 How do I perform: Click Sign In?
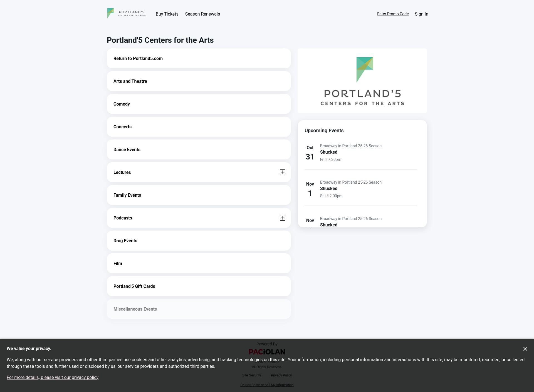pos(421,14)
